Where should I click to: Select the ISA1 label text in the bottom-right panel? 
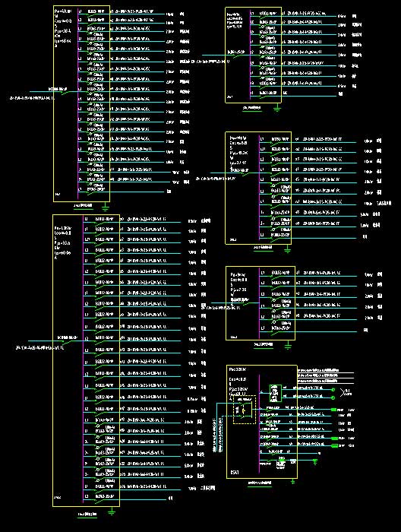(235, 472)
